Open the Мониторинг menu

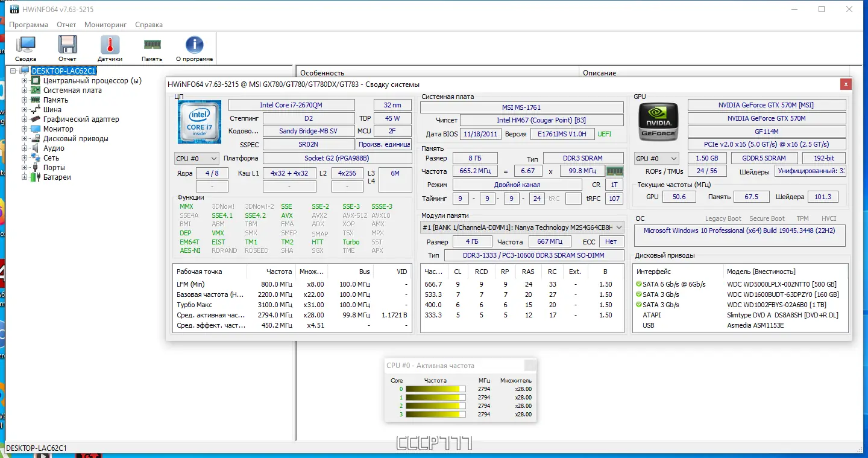[105, 25]
